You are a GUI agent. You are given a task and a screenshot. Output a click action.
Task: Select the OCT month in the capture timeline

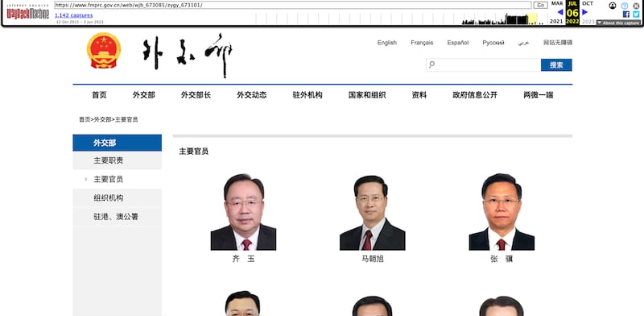[x=588, y=4]
